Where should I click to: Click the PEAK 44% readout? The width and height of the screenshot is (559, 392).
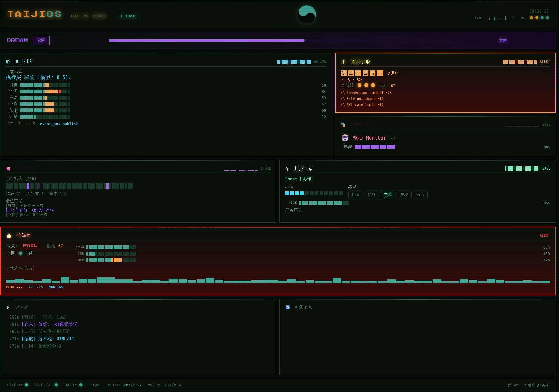[x=14, y=287]
